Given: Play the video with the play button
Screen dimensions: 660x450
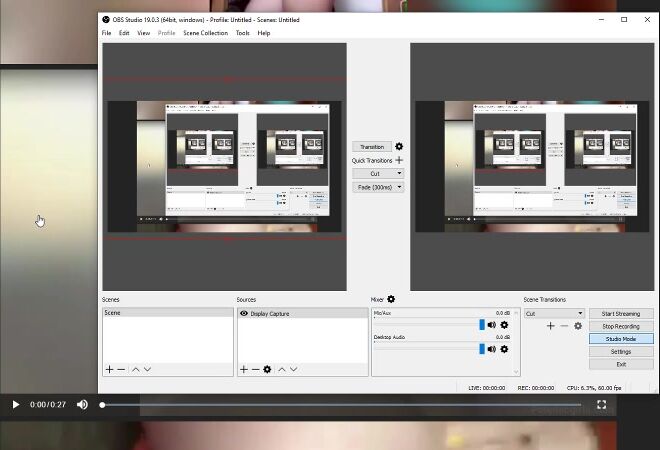Looking at the screenshot, I should [15, 404].
